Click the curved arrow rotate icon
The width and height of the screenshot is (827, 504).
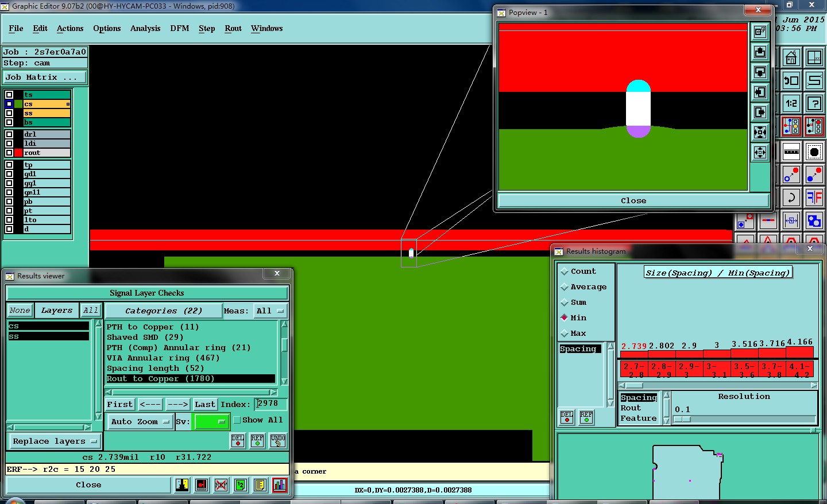click(791, 197)
